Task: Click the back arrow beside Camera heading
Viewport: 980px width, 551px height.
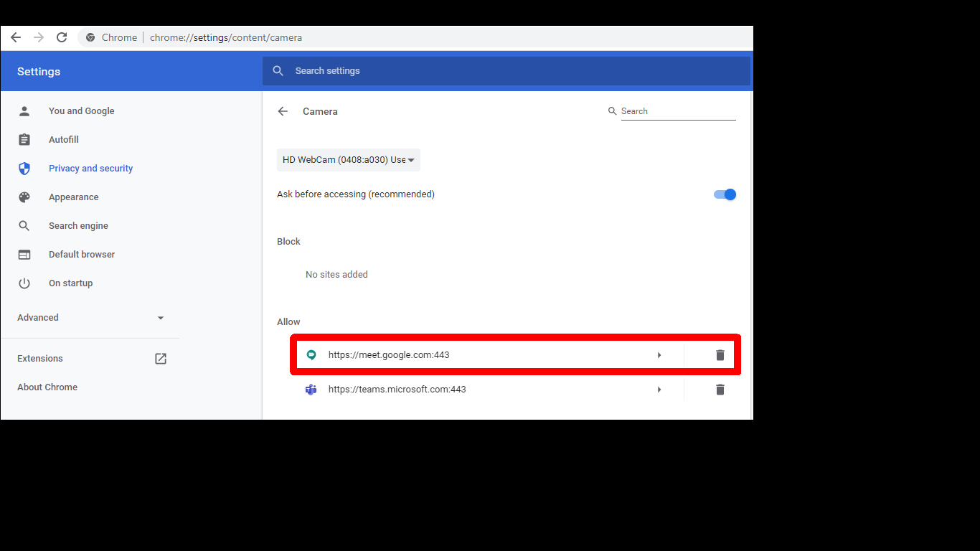Action: 283,111
